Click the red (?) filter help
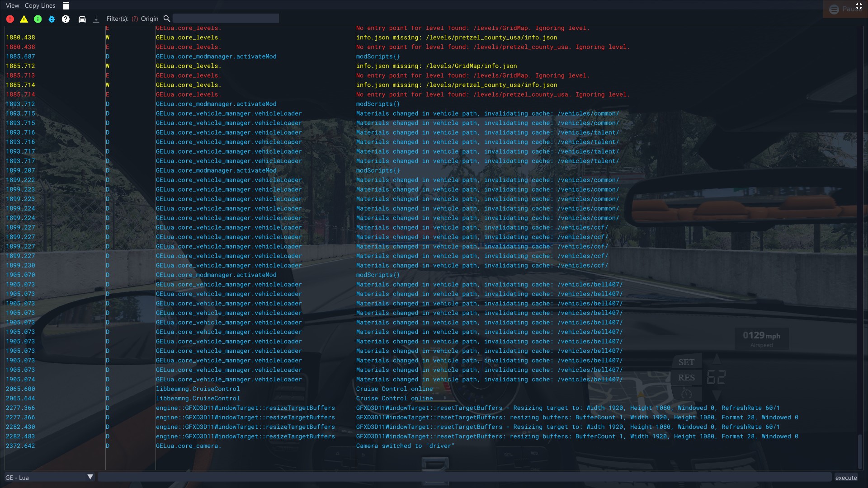This screenshot has height=488, width=868. (135, 19)
